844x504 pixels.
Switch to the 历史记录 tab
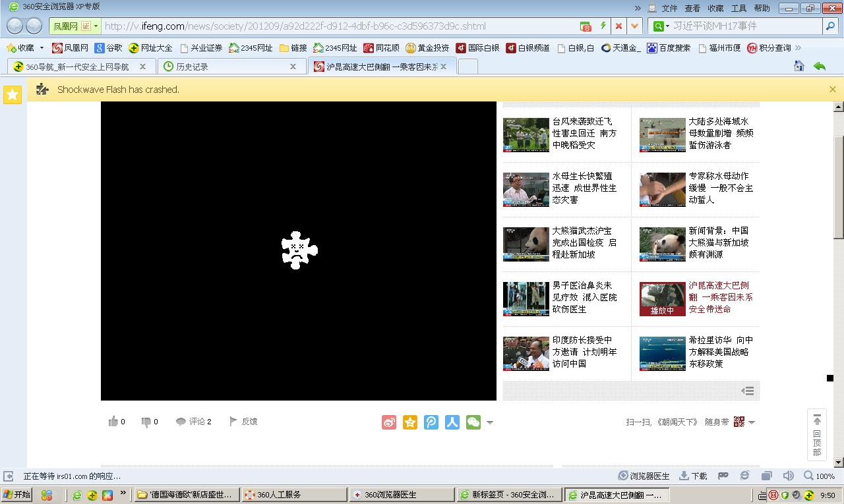(x=231, y=67)
